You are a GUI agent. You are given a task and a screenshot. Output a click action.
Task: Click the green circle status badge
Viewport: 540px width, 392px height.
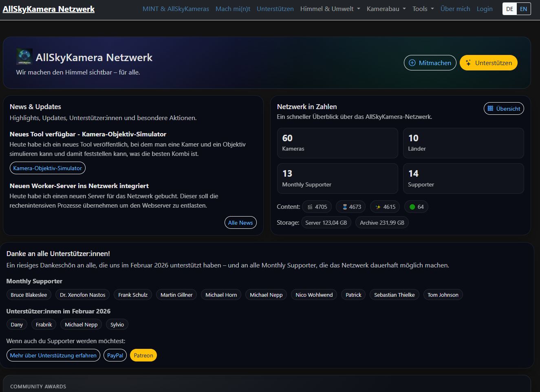tap(412, 207)
